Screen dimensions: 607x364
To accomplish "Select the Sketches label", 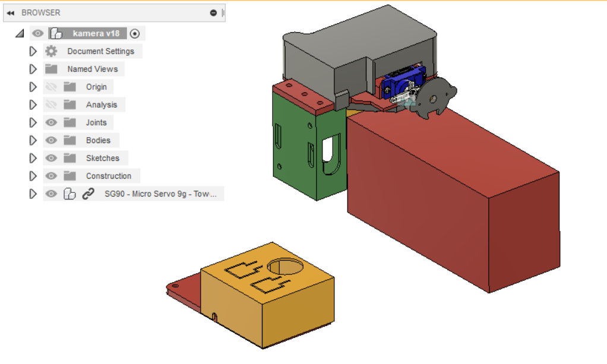I will [103, 158].
